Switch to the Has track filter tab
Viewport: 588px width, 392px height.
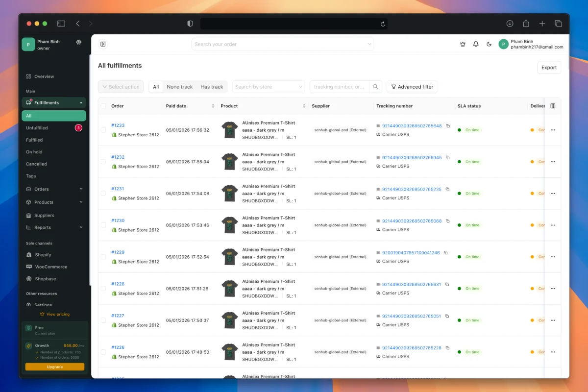tap(212, 87)
